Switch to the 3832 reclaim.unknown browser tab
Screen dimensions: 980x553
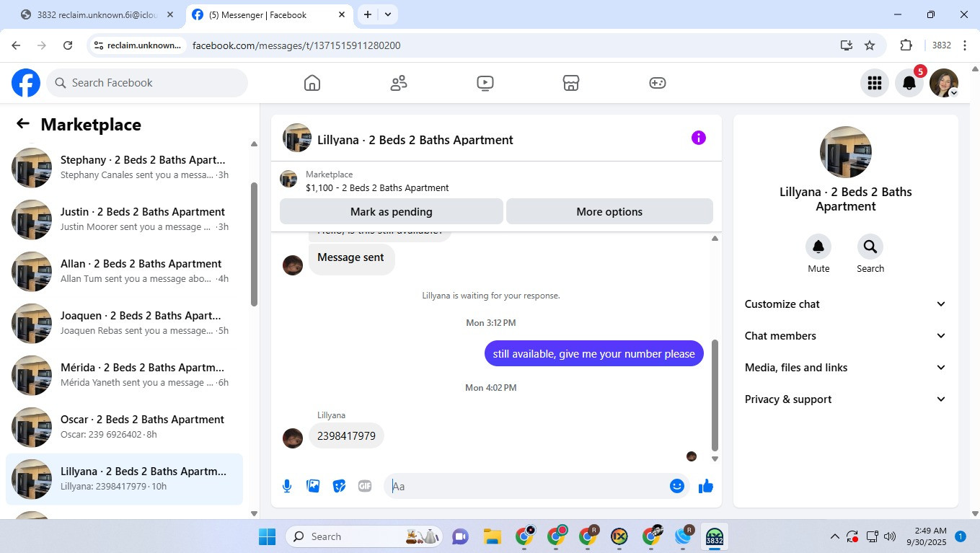coord(97,14)
